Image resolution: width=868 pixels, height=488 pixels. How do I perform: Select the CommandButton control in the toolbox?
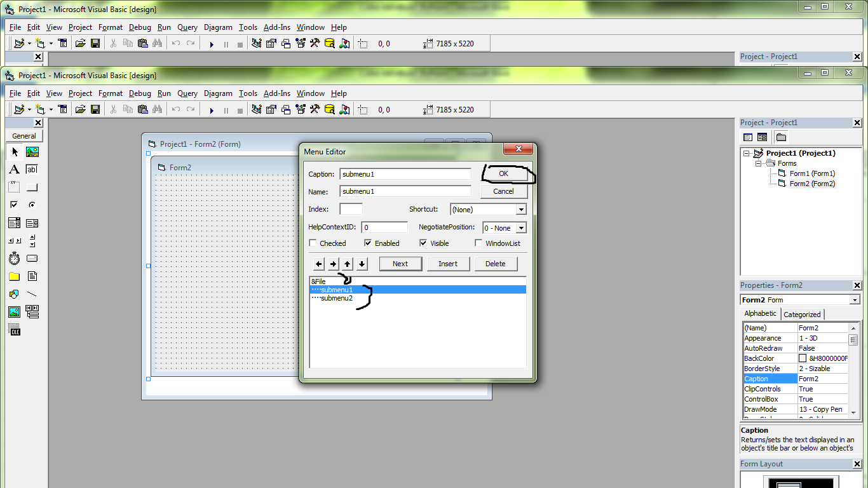(x=32, y=187)
